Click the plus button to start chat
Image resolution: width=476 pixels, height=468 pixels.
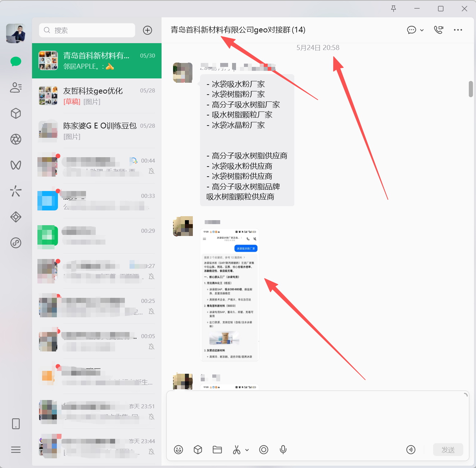click(x=148, y=30)
